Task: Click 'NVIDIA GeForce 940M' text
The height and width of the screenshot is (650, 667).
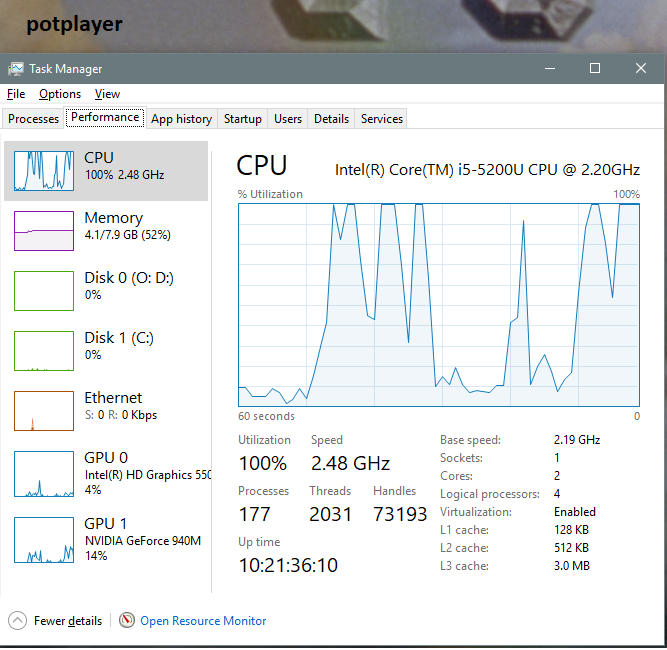Action: click(x=143, y=541)
